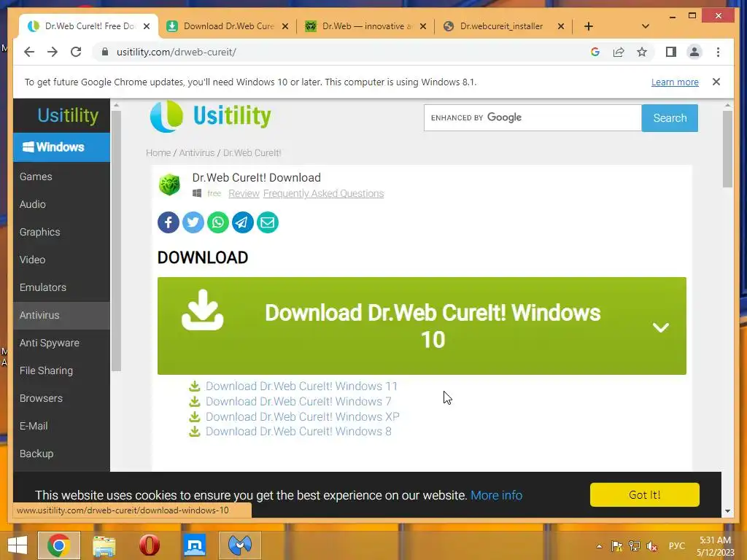Click the Google icon in address bar
Image resolution: width=747 pixels, height=560 pixels.
[595, 52]
